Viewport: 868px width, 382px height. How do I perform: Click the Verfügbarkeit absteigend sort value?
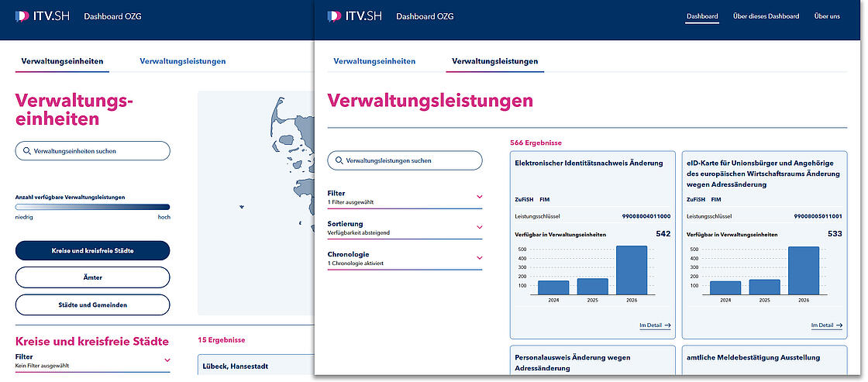[x=359, y=232]
